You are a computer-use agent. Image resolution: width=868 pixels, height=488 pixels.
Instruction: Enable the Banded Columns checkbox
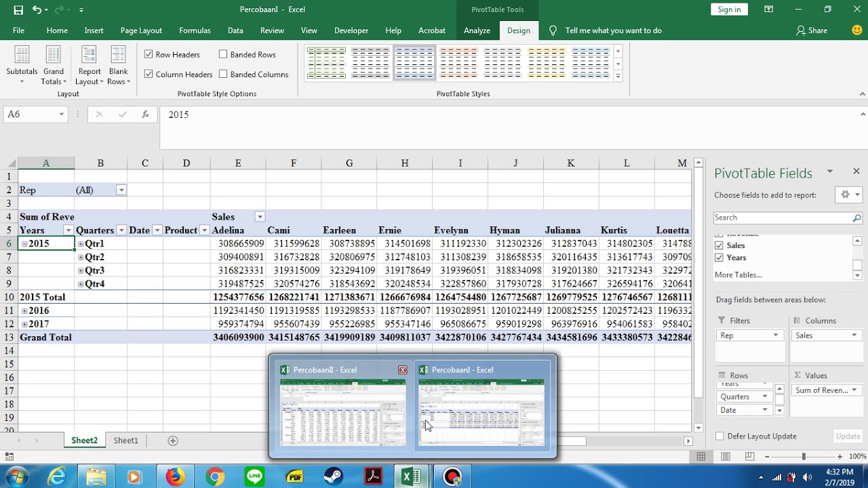223,74
